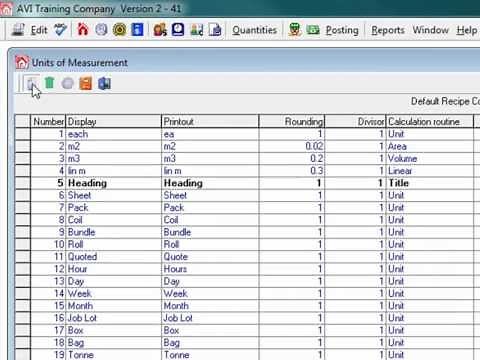Click the people with checkmark icon
480x360 pixels.
tap(197, 30)
